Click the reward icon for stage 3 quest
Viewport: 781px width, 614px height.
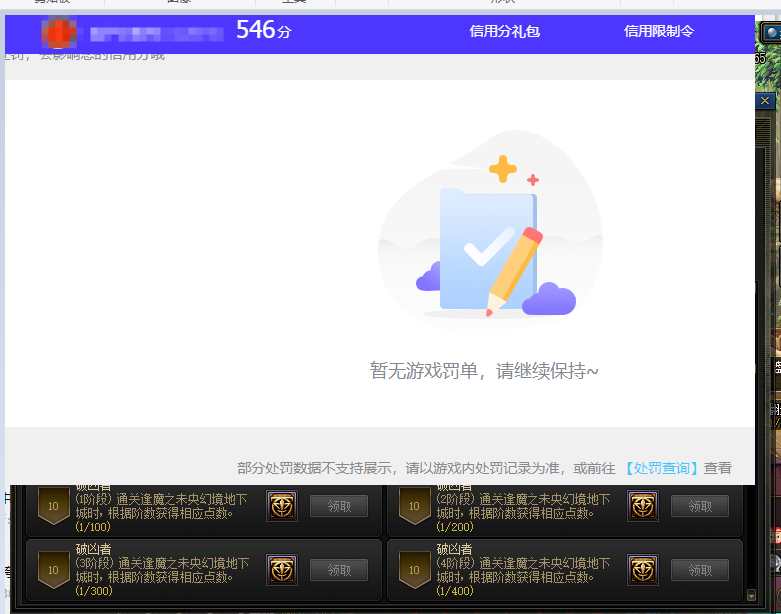[x=281, y=570]
